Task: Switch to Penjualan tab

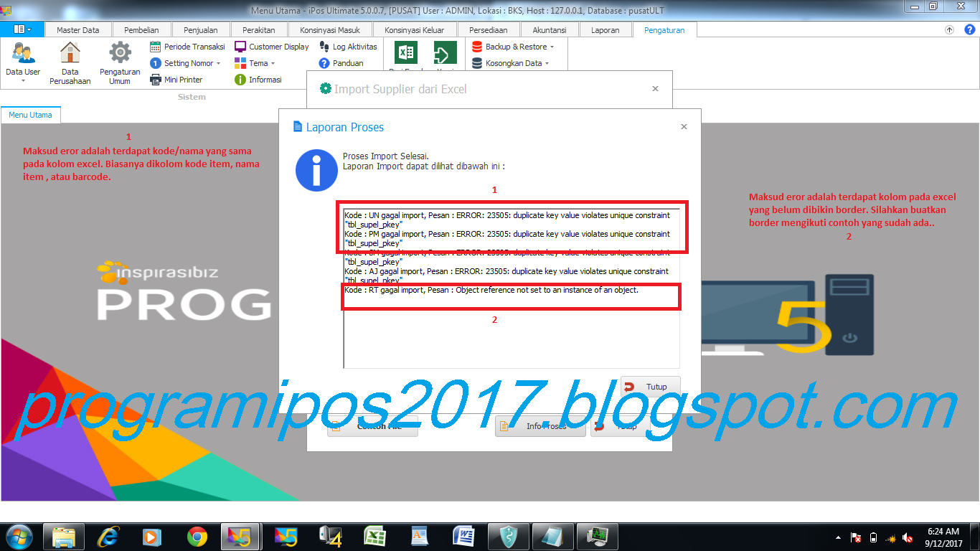Action: (200, 30)
